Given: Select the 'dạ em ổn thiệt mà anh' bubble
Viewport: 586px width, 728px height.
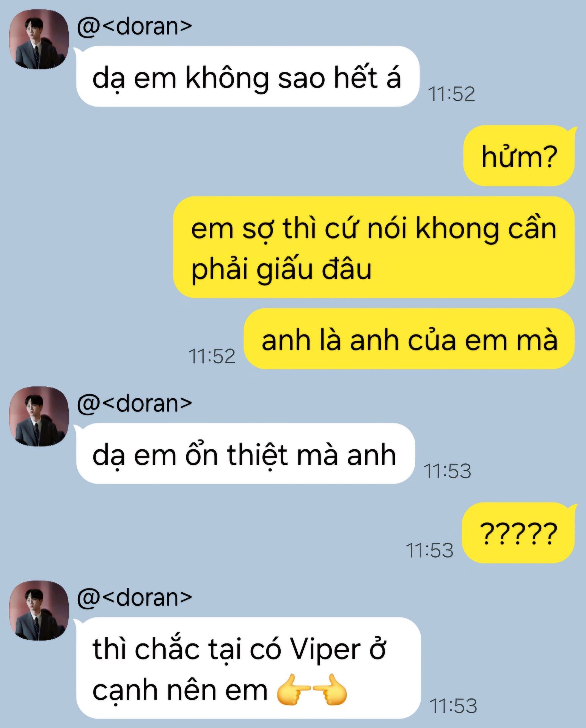Looking at the screenshot, I should click(245, 453).
